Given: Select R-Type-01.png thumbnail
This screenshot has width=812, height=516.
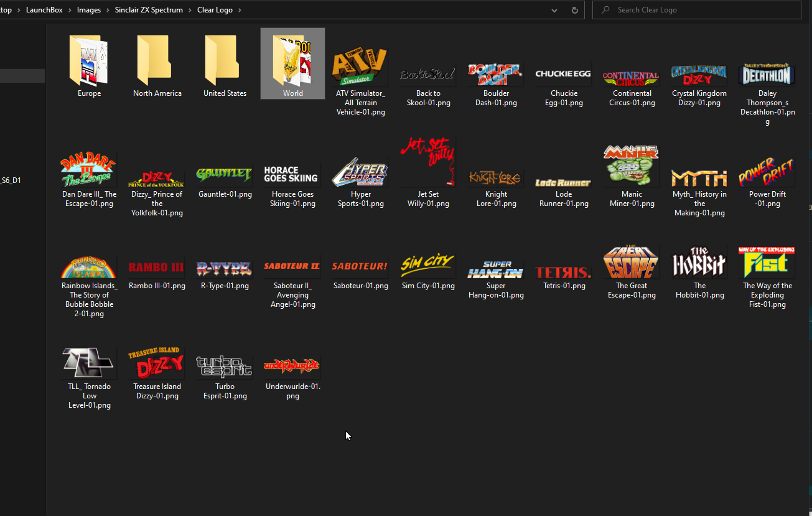Looking at the screenshot, I should click(225, 274).
